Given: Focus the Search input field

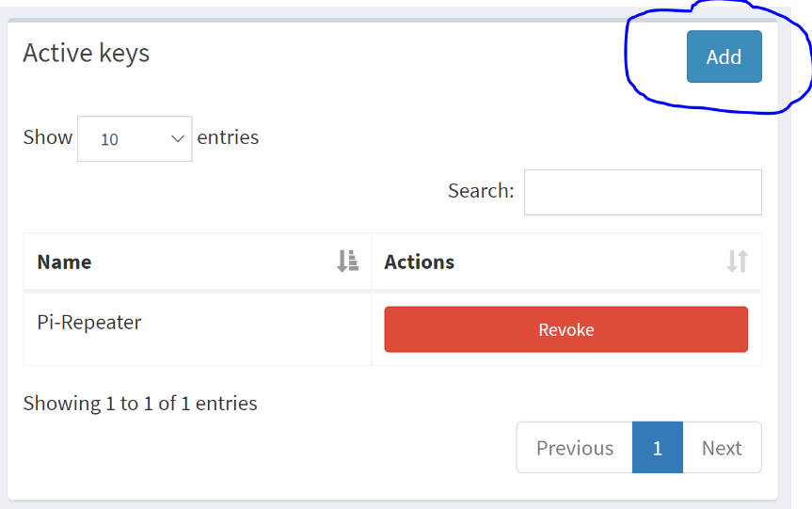Looking at the screenshot, I should pos(643,192).
